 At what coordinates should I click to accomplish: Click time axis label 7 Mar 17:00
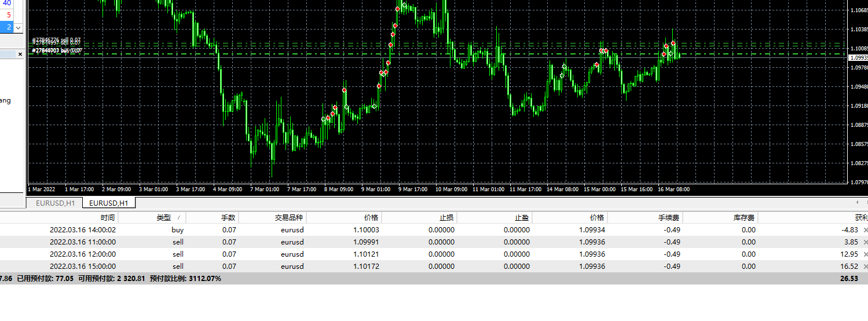[301, 189]
